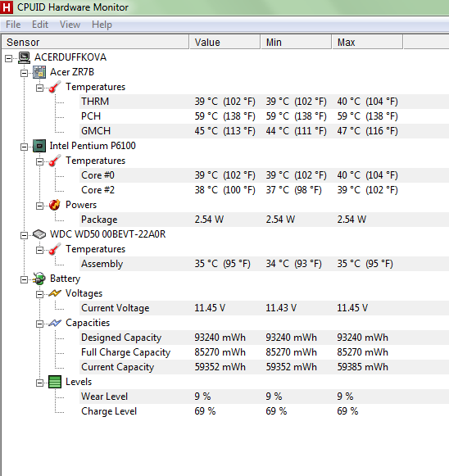Click thermometer icon under Acer ZR7B

pyautogui.click(x=55, y=87)
